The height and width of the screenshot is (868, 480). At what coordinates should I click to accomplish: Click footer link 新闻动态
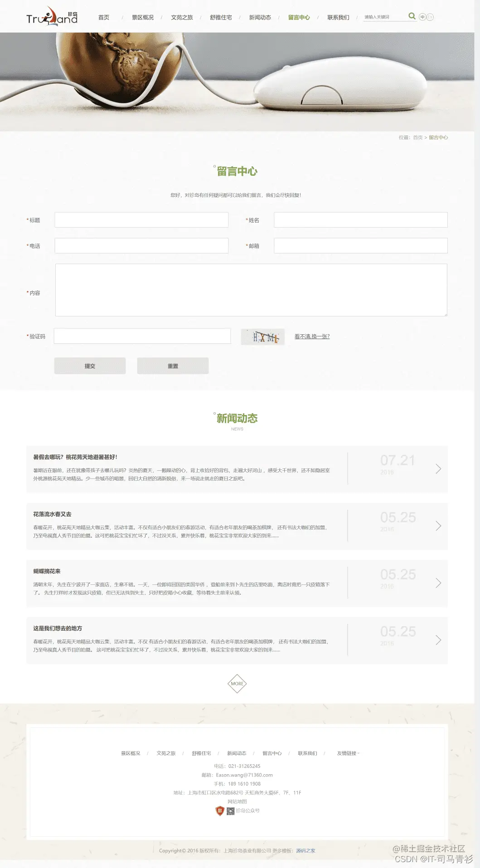(x=237, y=753)
